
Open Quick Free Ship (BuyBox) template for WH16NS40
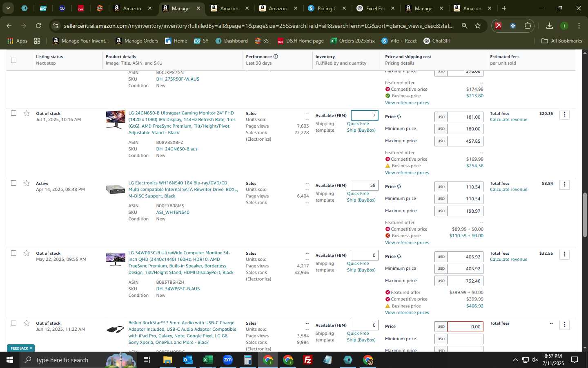click(x=361, y=197)
